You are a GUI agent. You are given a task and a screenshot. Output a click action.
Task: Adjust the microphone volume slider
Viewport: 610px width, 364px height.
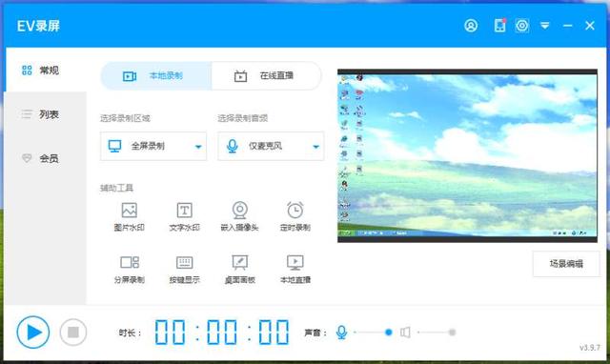(373, 333)
